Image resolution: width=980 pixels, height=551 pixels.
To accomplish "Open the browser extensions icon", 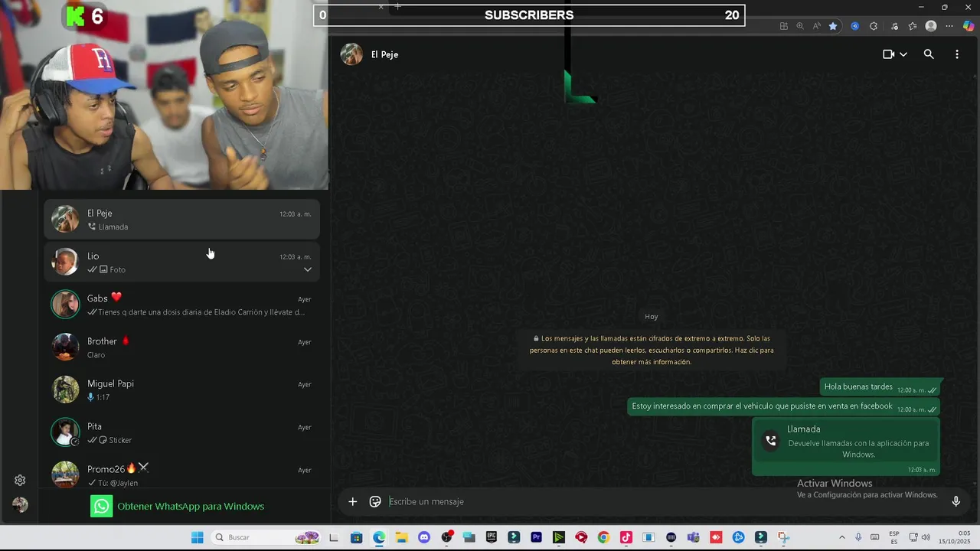I will (874, 26).
